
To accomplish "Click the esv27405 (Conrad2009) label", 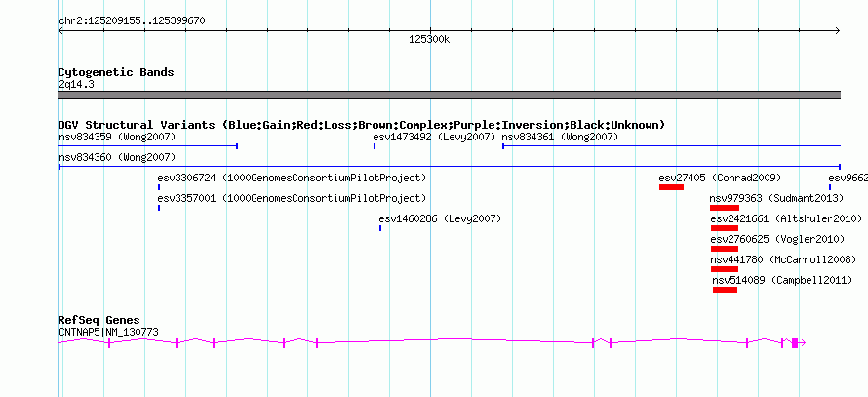I will pos(720,178).
